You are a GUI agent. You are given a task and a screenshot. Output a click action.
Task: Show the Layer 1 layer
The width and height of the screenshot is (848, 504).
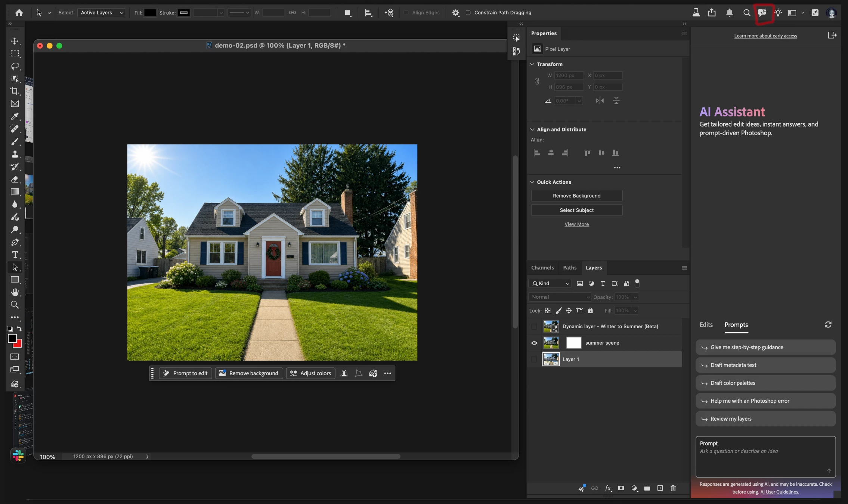tap(534, 359)
